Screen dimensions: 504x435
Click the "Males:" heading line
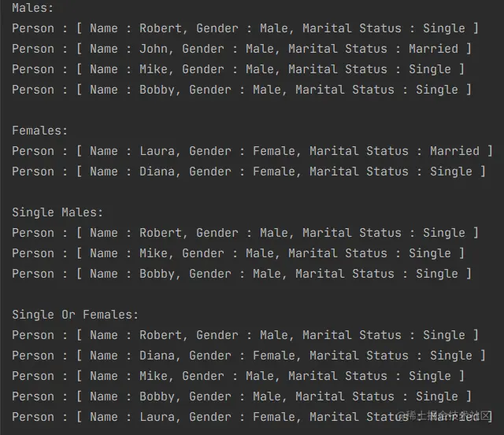[x=33, y=8]
